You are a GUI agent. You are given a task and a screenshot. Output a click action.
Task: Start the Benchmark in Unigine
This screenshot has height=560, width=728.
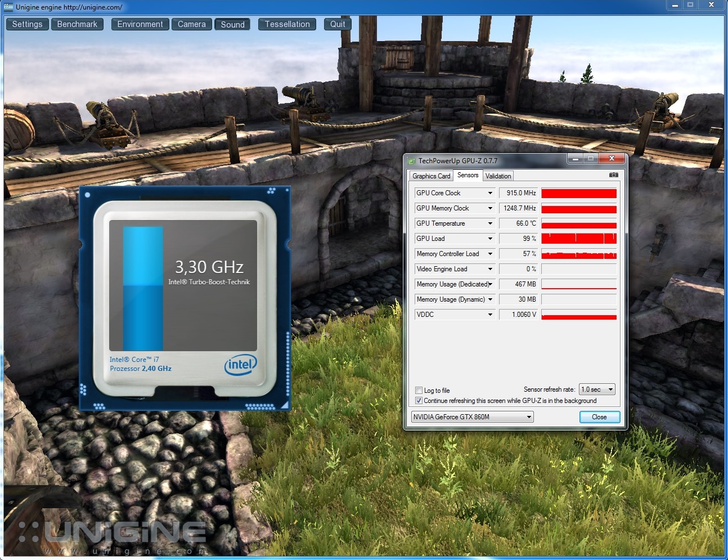[77, 24]
